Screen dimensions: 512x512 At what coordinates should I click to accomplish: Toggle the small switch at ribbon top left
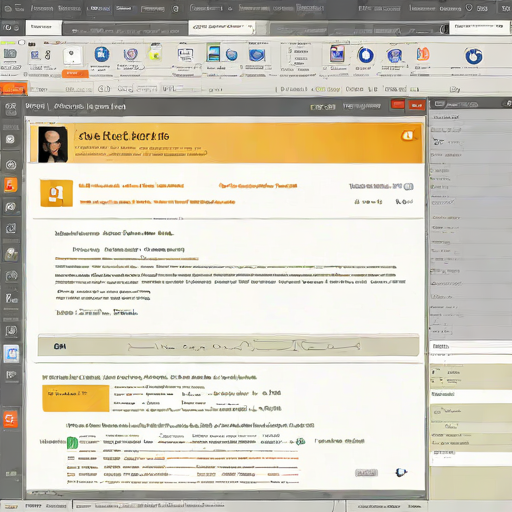tap(22, 42)
